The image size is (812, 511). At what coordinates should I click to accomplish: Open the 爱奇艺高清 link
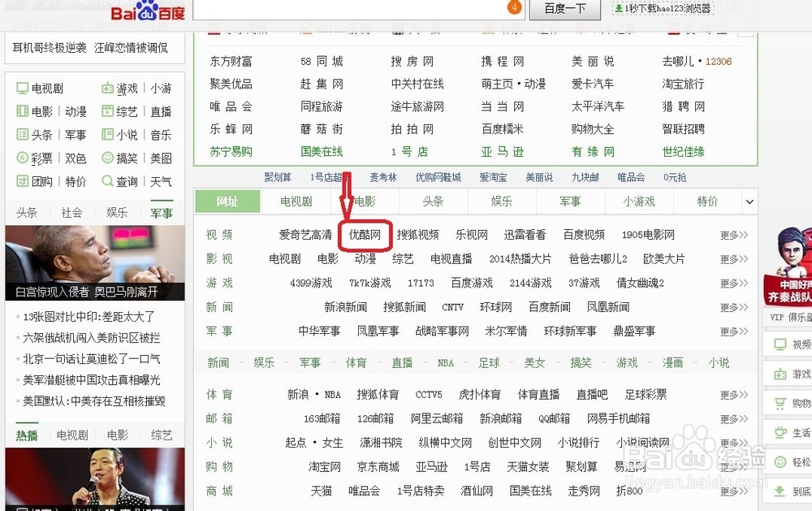coord(305,235)
